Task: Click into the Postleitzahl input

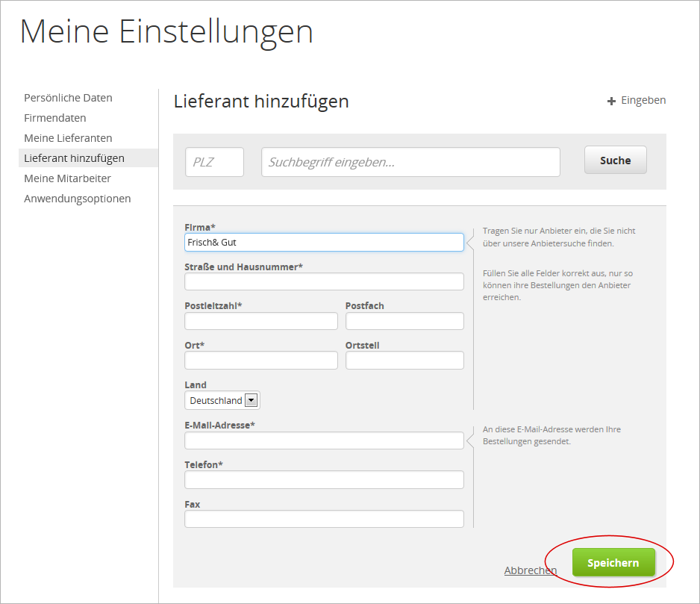Action: click(260, 321)
